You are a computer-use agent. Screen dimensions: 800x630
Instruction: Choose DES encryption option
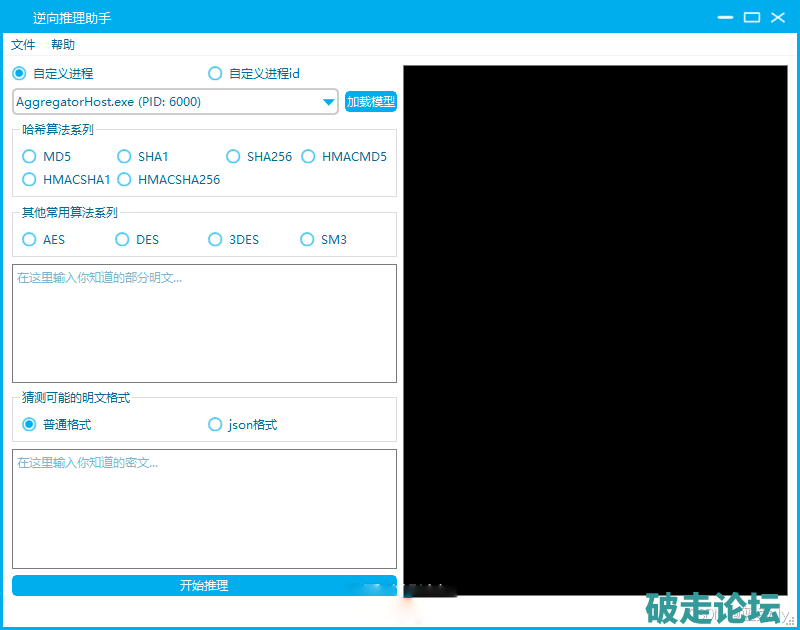point(123,240)
